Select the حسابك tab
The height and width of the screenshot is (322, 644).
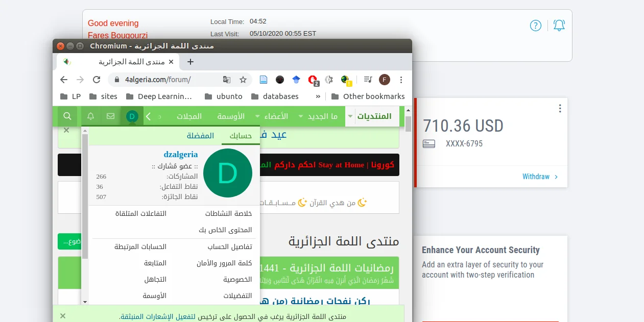(x=241, y=136)
